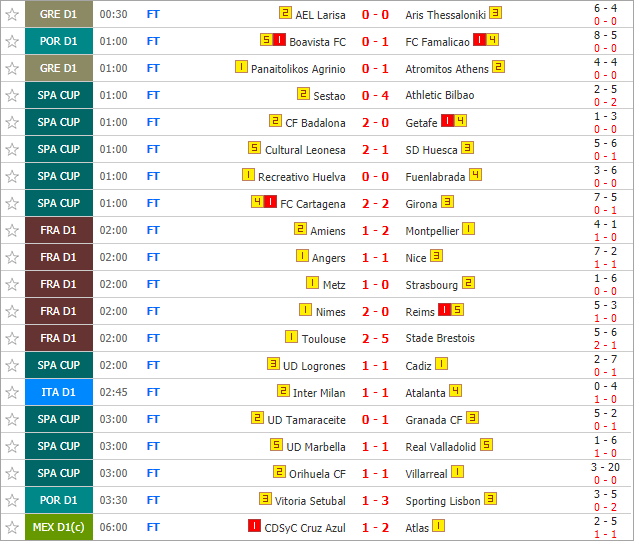Click Real Valladolid yellow card icon
Screen dimensions: 634x541
point(486,445)
